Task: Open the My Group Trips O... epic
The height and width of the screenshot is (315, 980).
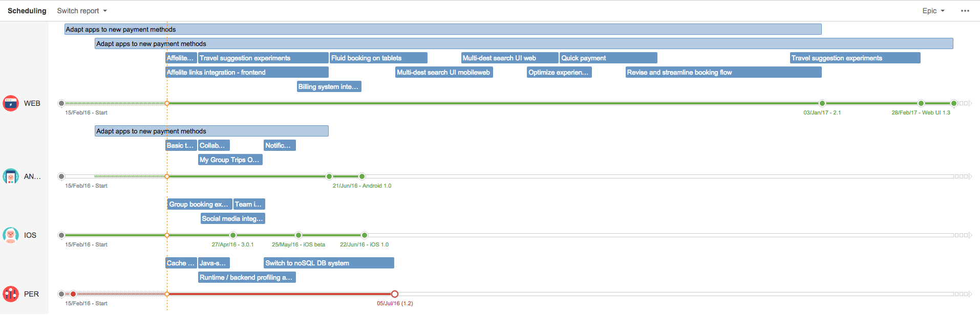Action: [230, 160]
